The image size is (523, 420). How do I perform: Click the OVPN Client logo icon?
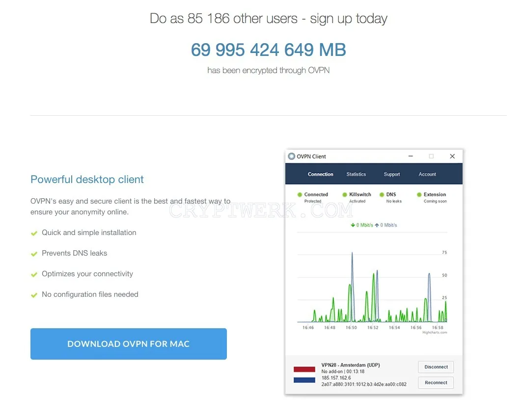(x=292, y=157)
